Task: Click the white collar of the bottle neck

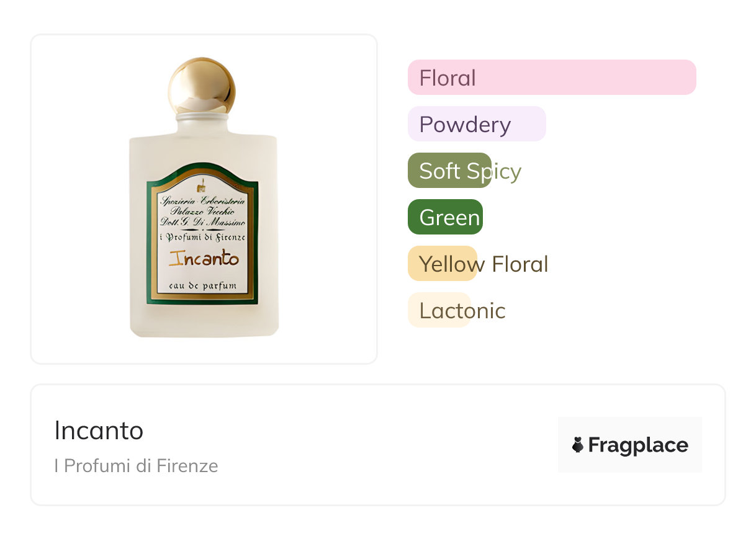Action: [x=202, y=117]
